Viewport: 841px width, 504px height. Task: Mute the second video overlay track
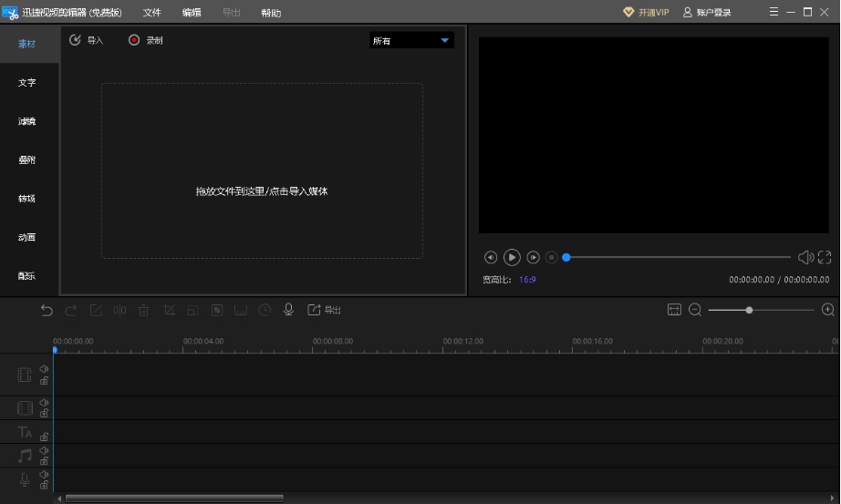point(44,403)
